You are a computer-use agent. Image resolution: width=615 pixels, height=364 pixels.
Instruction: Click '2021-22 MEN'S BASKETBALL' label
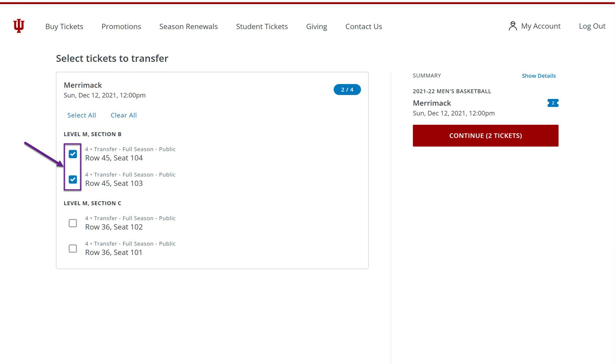(452, 91)
